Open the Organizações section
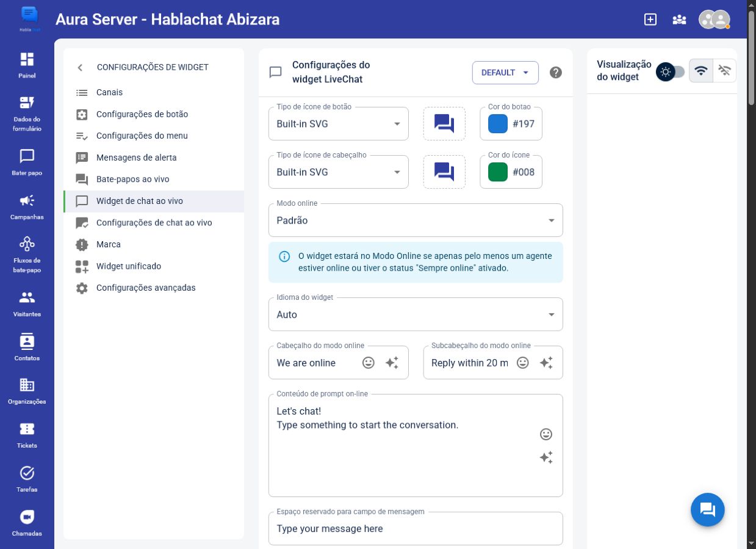 27,391
